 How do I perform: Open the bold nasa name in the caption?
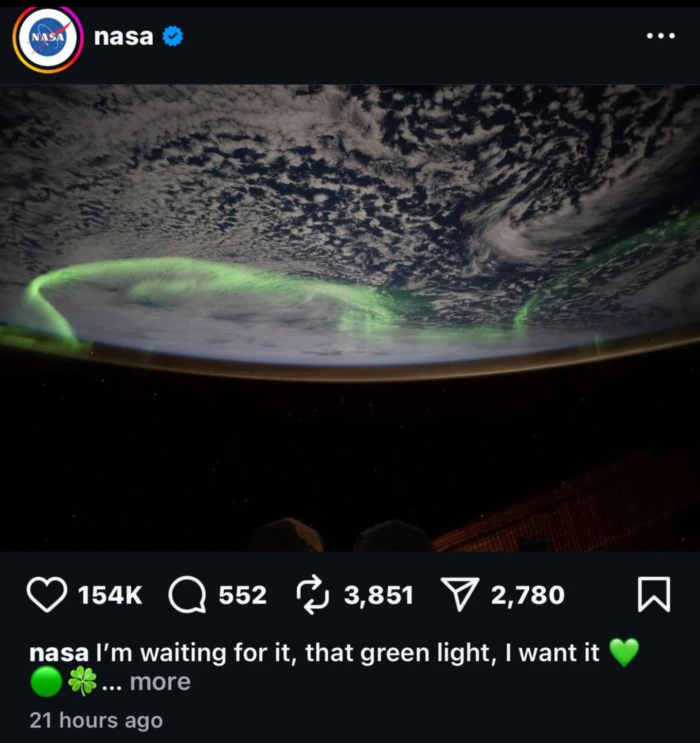tap(59, 652)
